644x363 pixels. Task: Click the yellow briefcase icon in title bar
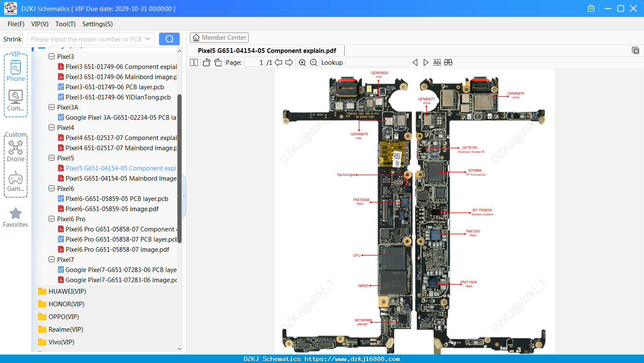click(x=591, y=8)
